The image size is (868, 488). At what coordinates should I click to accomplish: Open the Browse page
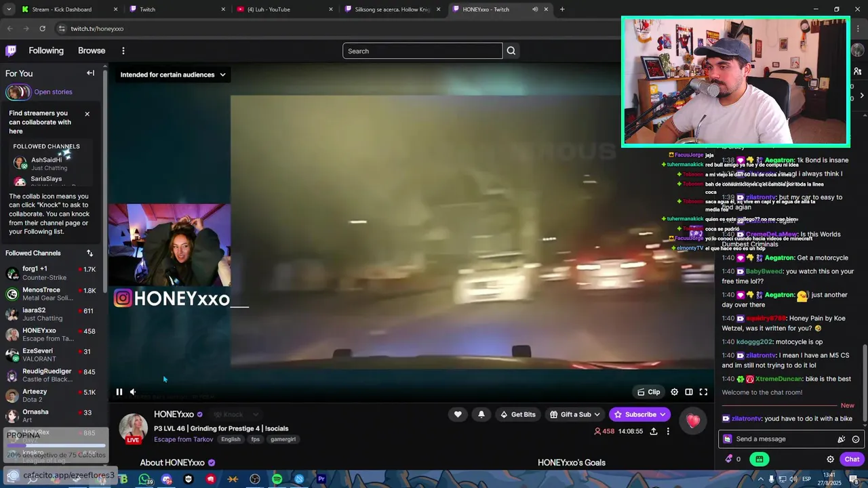92,51
